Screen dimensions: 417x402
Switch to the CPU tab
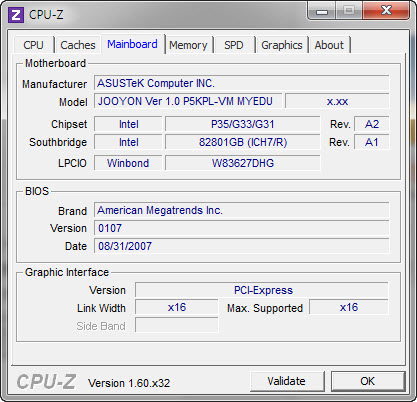[x=34, y=45]
